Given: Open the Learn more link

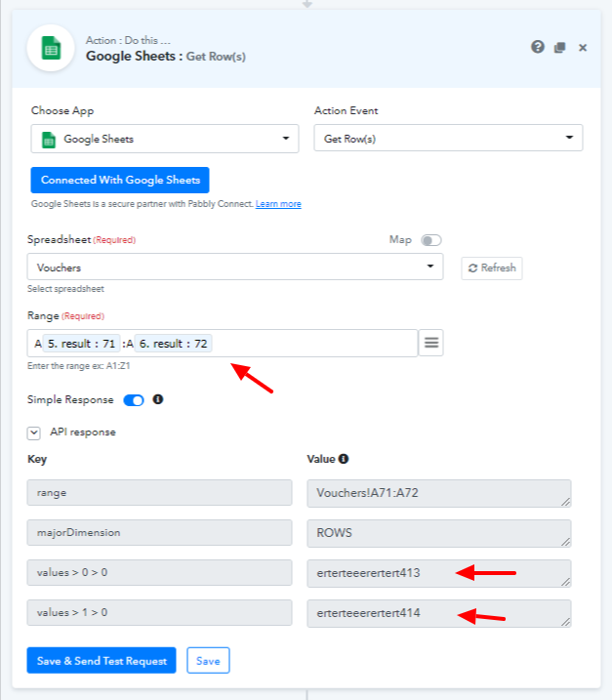Looking at the screenshot, I should (278, 204).
